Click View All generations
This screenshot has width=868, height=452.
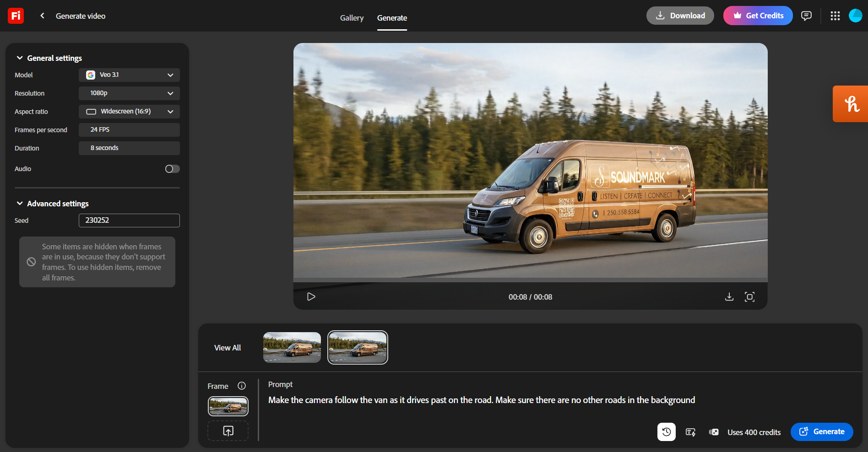pyautogui.click(x=228, y=348)
